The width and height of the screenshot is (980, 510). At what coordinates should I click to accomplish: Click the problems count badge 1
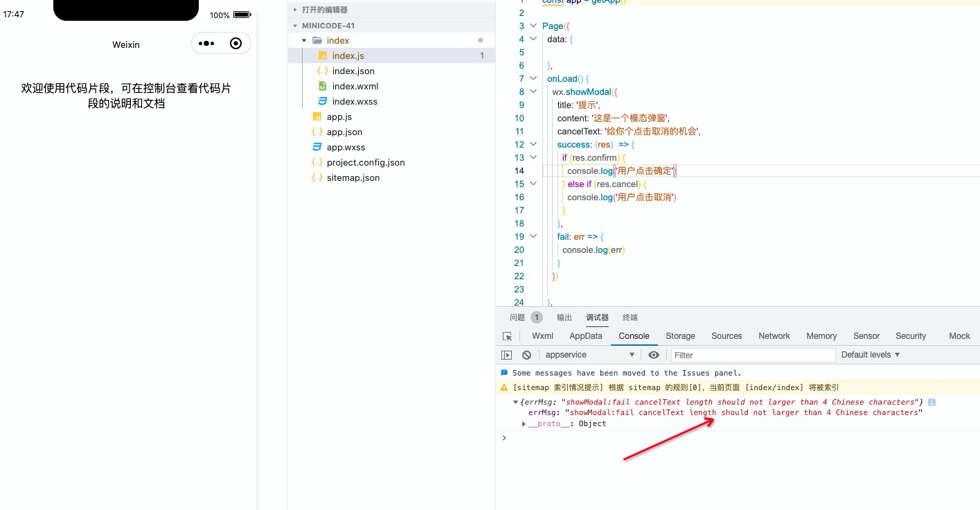tap(537, 317)
